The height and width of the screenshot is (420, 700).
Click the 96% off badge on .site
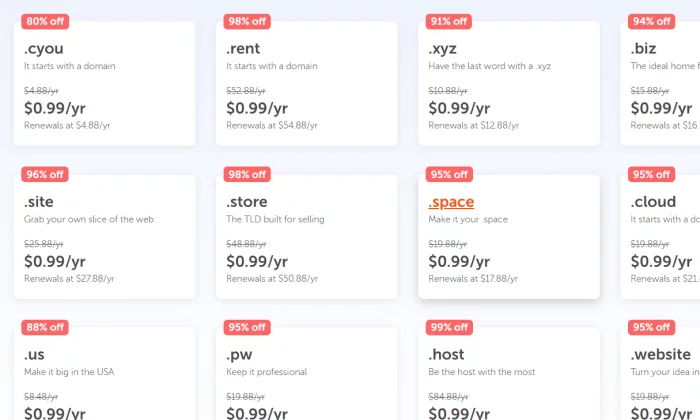click(x=45, y=175)
